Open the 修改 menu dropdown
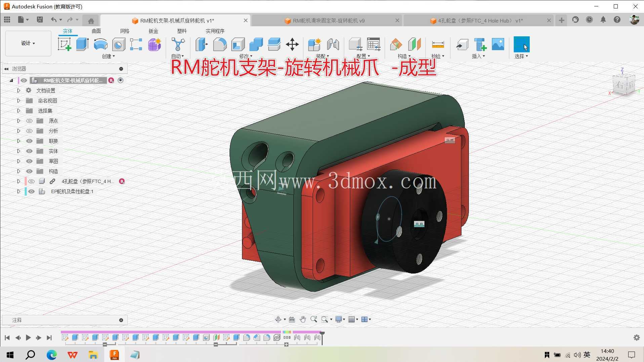This screenshot has height=362, width=644. point(246,56)
